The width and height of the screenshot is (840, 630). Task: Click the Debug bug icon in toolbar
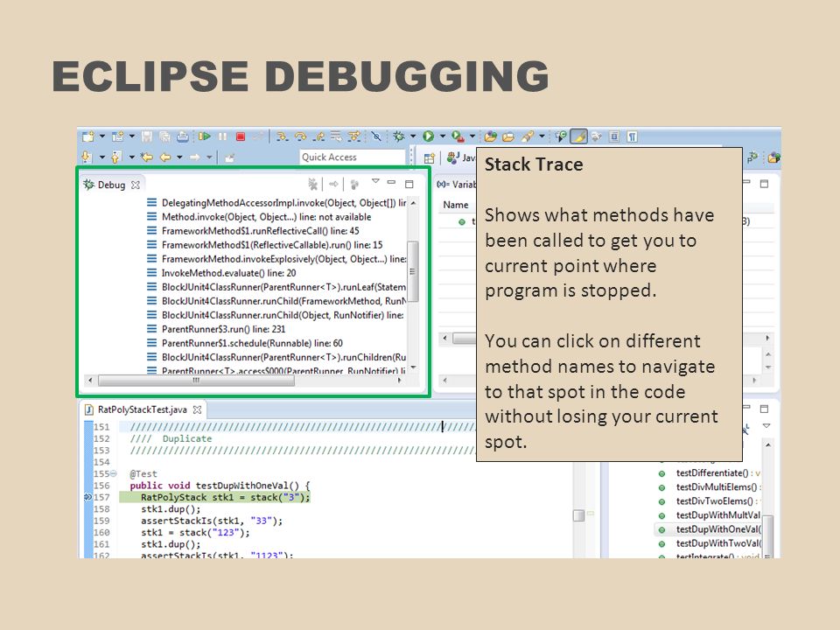pyautogui.click(x=399, y=136)
